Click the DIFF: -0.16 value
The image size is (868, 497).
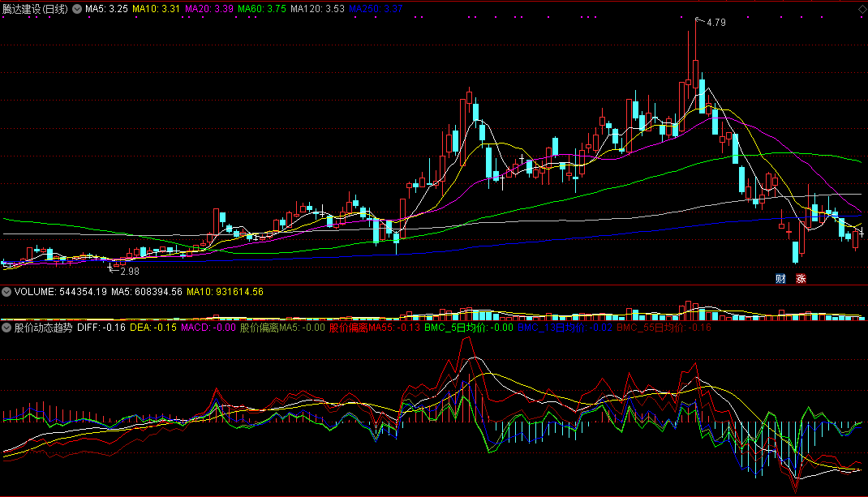coord(101,328)
